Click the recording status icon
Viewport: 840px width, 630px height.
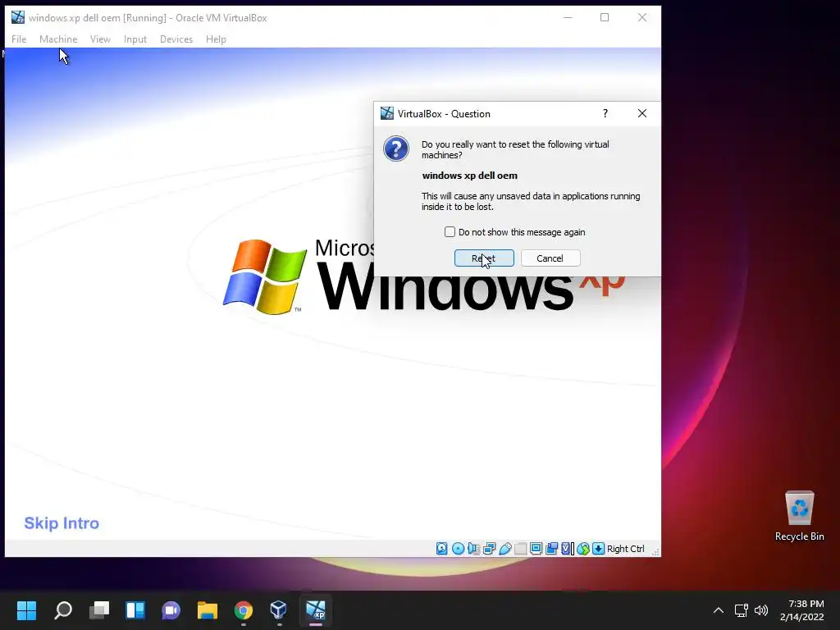coord(551,549)
